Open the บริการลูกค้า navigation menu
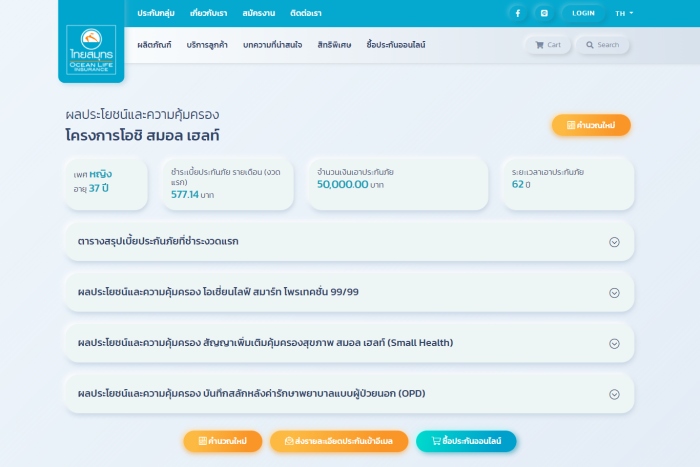Image resolution: width=700 pixels, height=467 pixels. coord(207,45)
